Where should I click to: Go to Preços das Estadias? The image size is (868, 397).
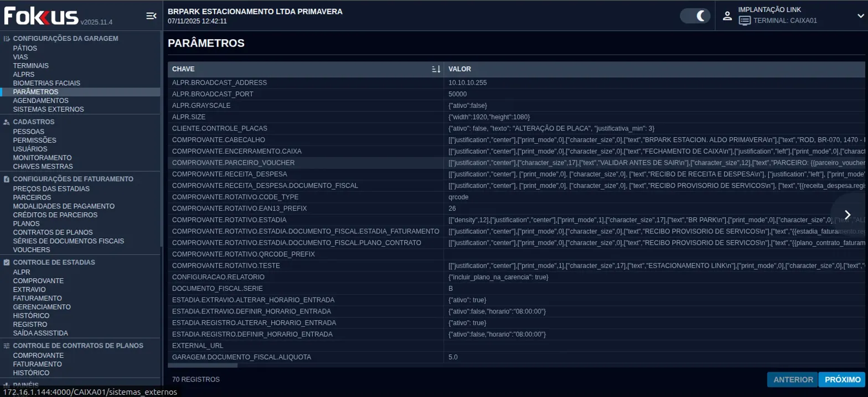[x=51, y=189]
